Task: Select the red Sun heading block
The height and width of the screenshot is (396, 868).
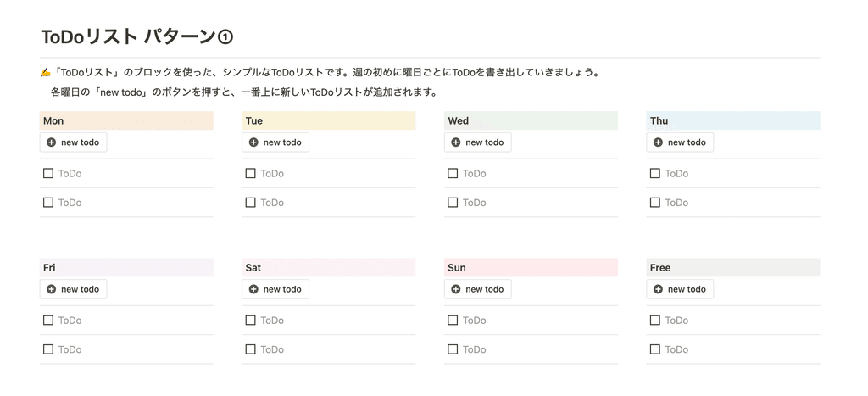Action: pos(531,268)
